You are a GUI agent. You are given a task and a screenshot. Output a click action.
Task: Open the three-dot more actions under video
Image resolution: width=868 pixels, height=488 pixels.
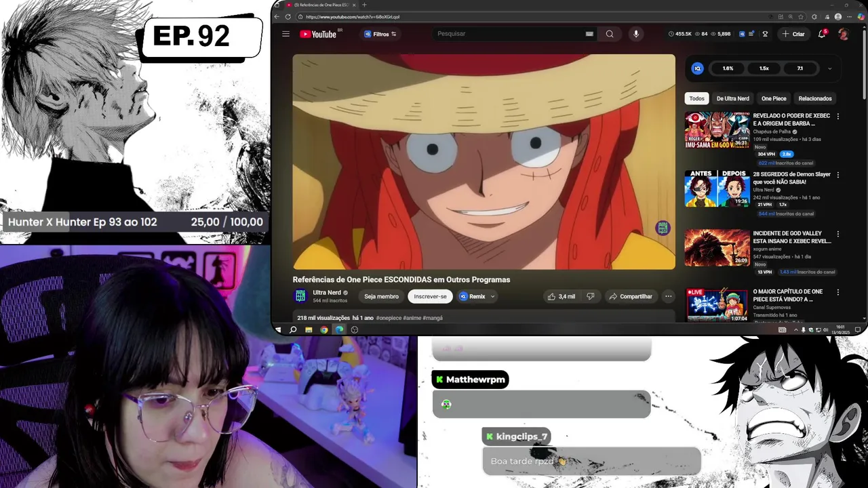click(668, 296)
